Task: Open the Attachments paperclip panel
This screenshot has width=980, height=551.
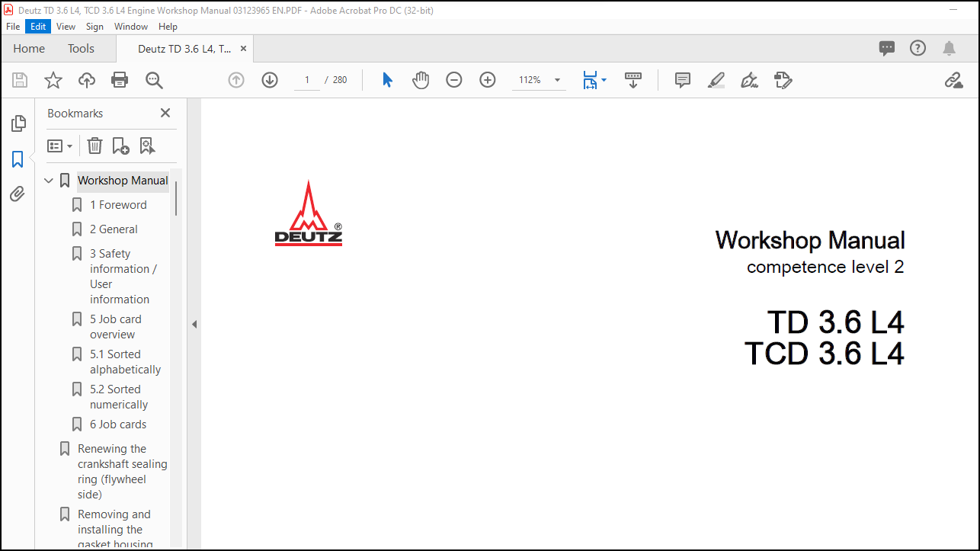Action: 18,194
